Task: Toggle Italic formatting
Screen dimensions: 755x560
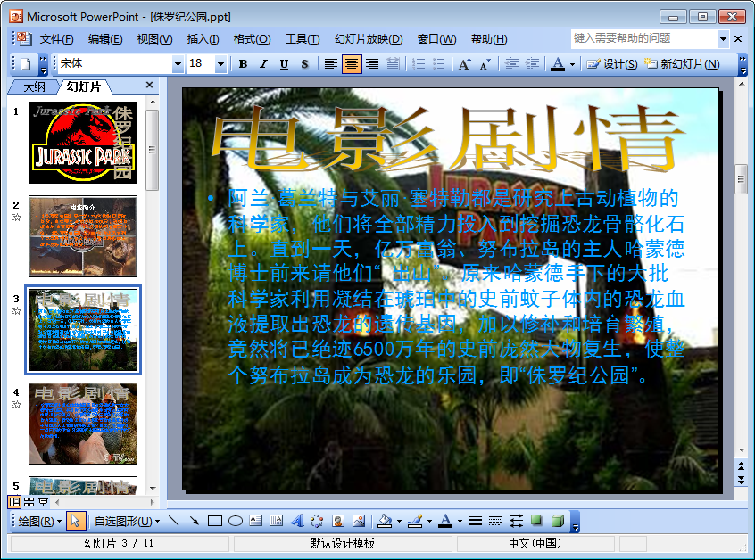Action: [263, 64]
